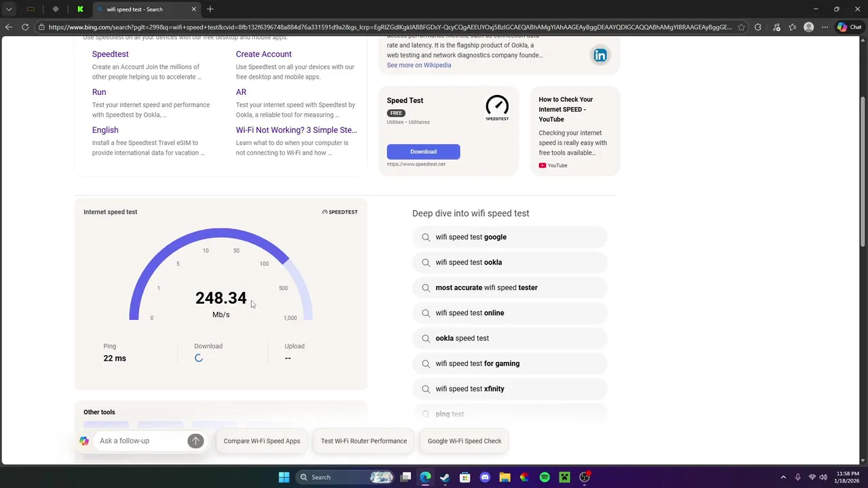Open the AR sitelink
Screen dimensions: 868x488
(241, 92)
